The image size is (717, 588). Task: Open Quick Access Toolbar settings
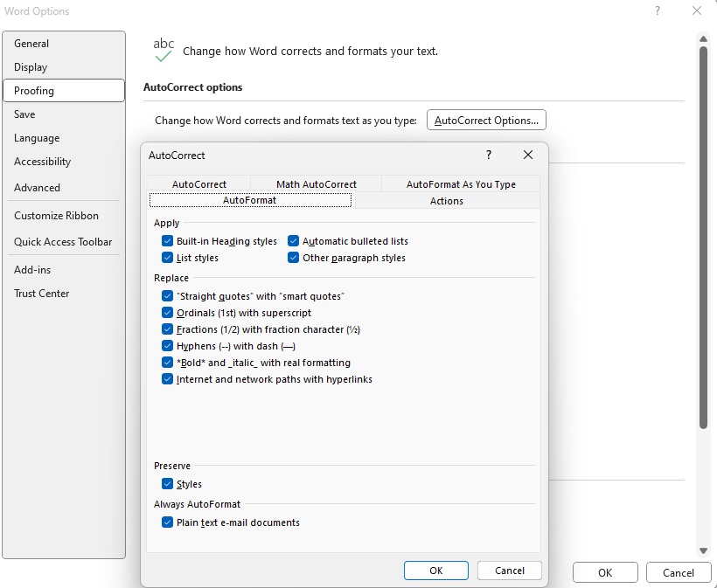[63, 242]
